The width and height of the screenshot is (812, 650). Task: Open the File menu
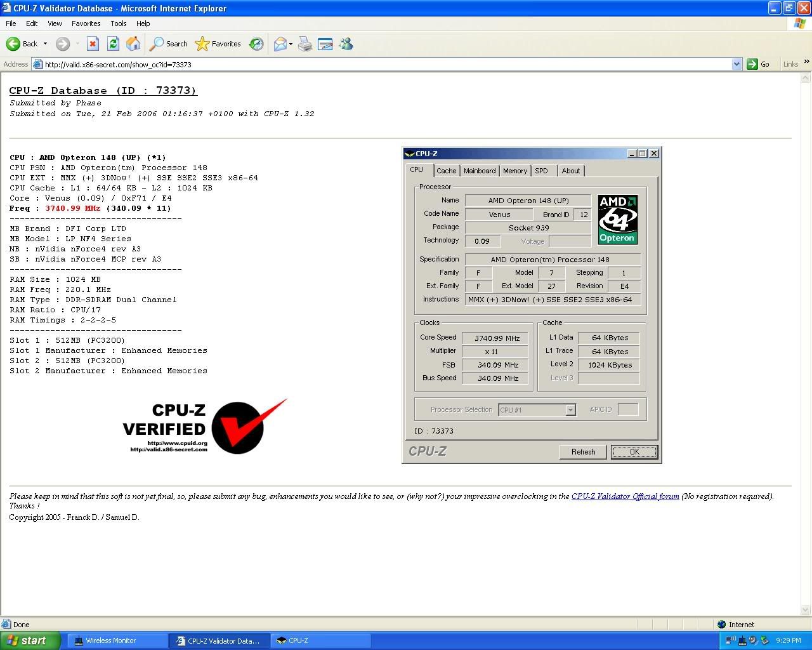(x=11, y=23)
